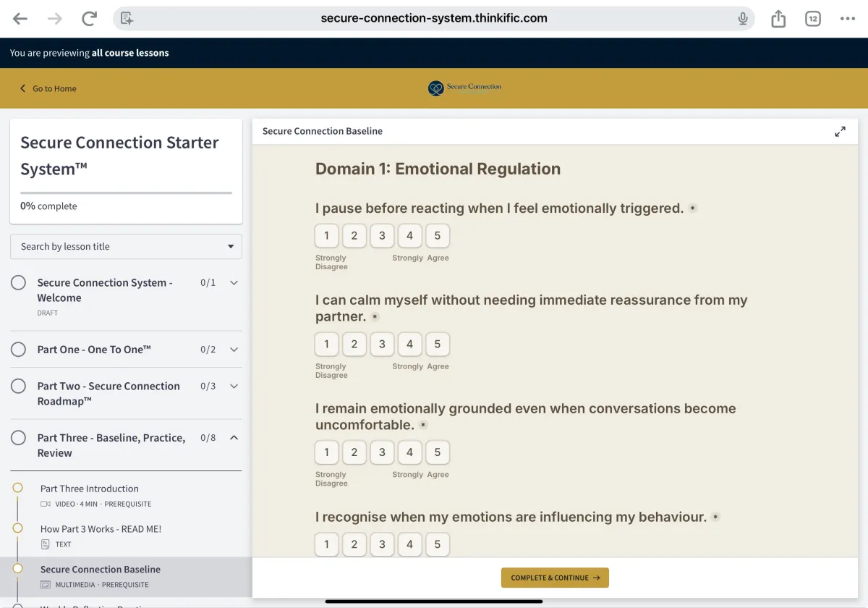Click the course progress bar at 0%
The height and width of the screenshot is (608, 868).
click(126, 193)
